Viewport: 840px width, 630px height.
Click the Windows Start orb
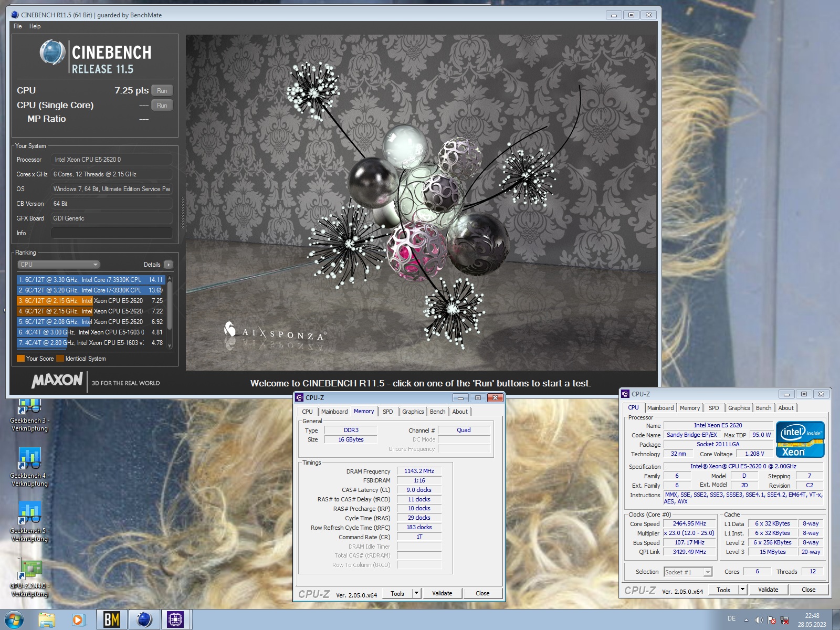14,619
